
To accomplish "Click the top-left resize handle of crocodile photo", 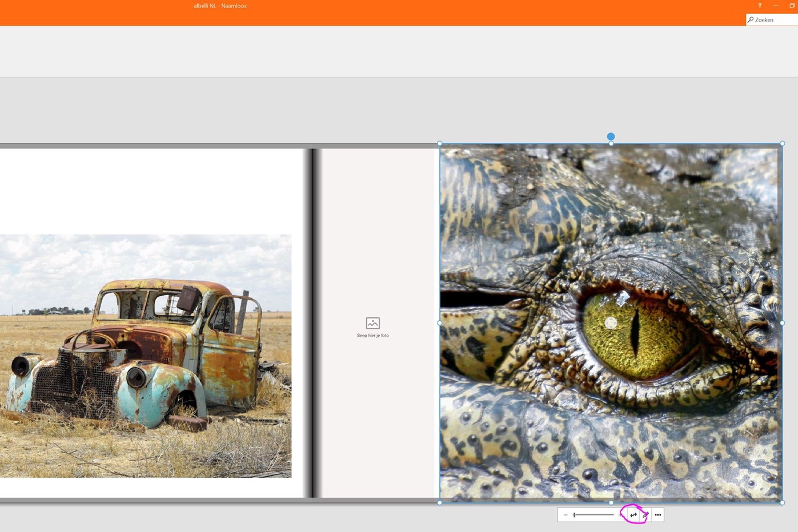I will (x=439, y=144).
